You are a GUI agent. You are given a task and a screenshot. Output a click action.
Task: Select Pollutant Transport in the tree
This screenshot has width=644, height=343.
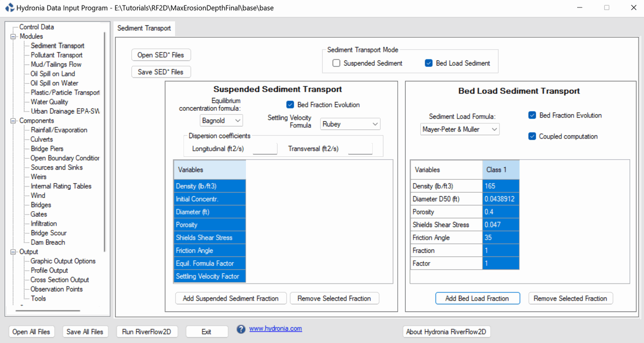click(x=56, y=55)
